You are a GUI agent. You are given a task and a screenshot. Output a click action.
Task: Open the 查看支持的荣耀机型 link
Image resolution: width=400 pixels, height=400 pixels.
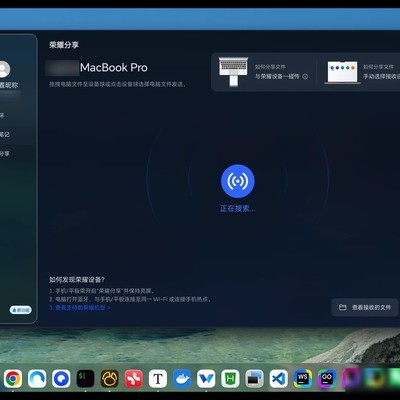pyautogui.click(x=80, y=308)
